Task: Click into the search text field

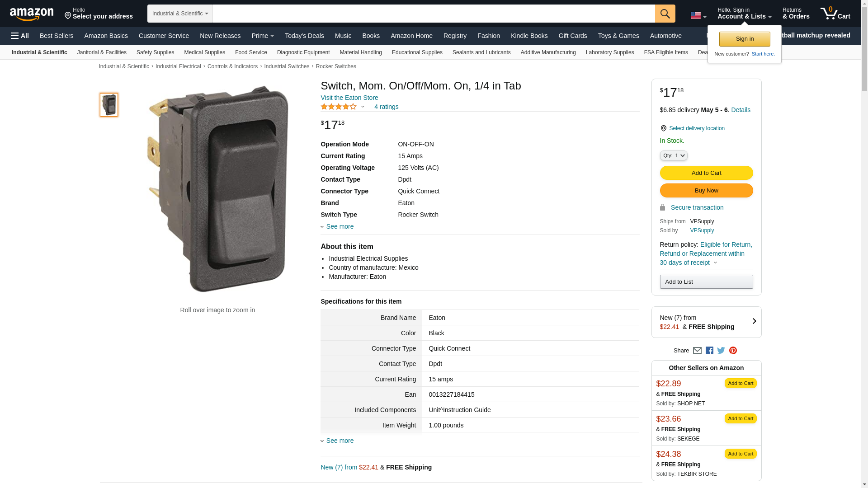Action: click(433, 14)
